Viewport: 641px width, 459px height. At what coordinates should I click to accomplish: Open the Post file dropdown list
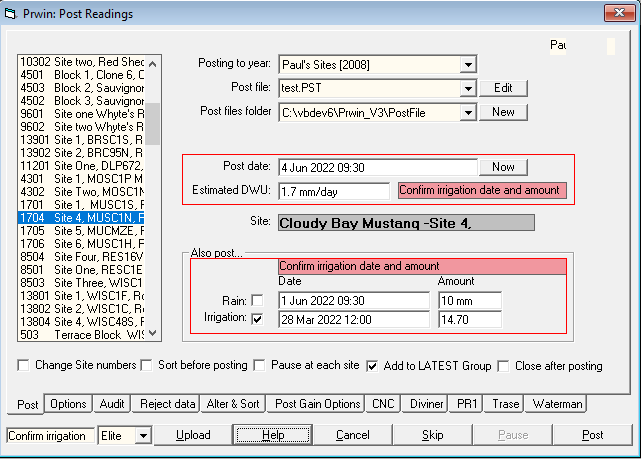pyautogui.click(x=467, y=89)
